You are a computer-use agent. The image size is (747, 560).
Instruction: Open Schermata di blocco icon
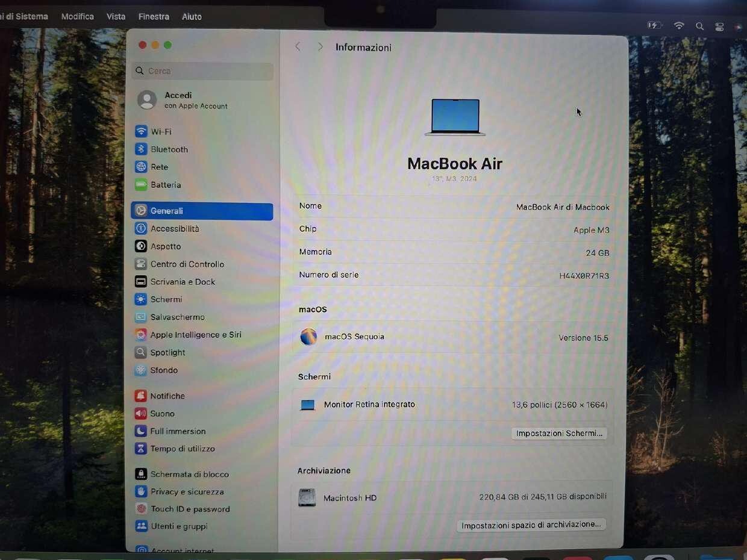click(141, 474)
